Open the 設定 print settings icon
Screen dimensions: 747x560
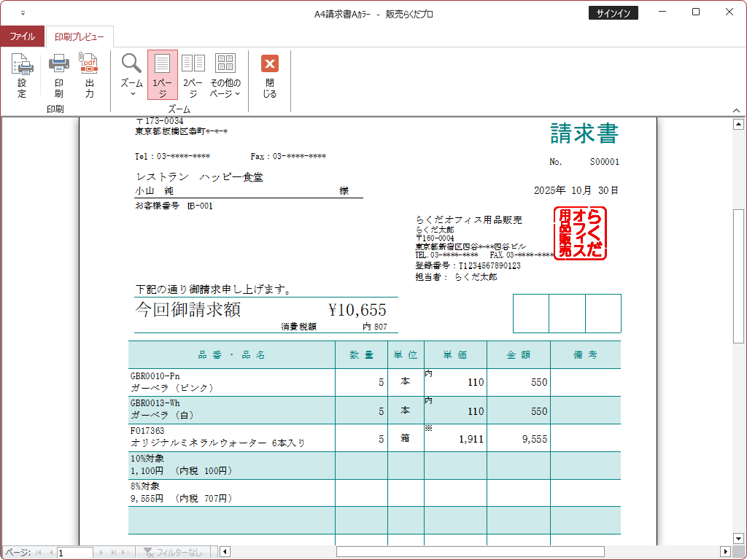22,66
